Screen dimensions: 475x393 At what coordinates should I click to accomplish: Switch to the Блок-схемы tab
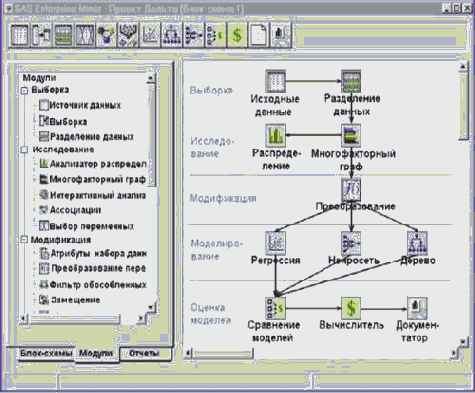point(46,353)
